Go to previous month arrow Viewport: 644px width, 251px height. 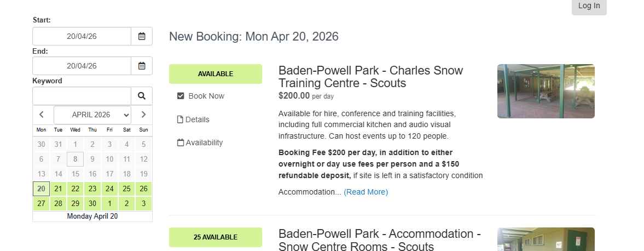(42, 115)
